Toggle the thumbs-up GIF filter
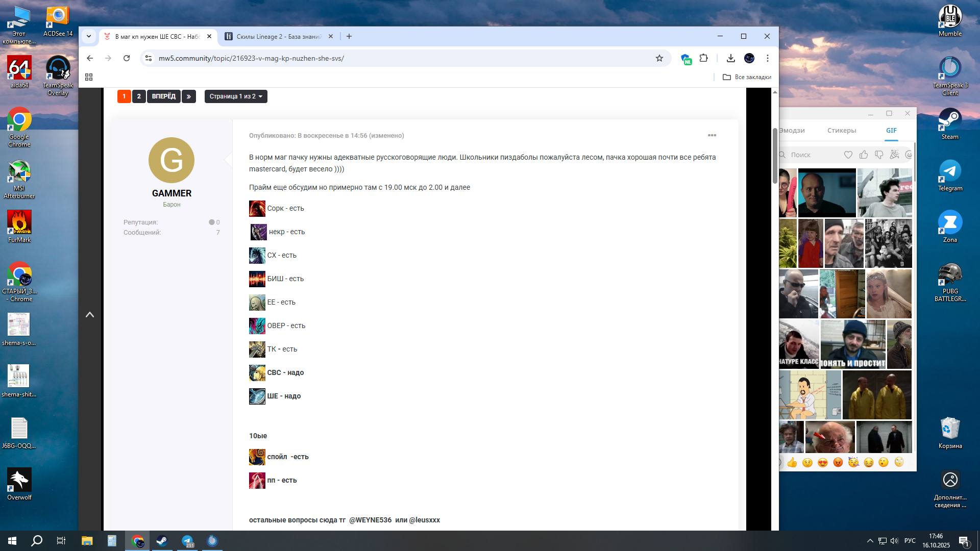980x551 pixels. 864,155
